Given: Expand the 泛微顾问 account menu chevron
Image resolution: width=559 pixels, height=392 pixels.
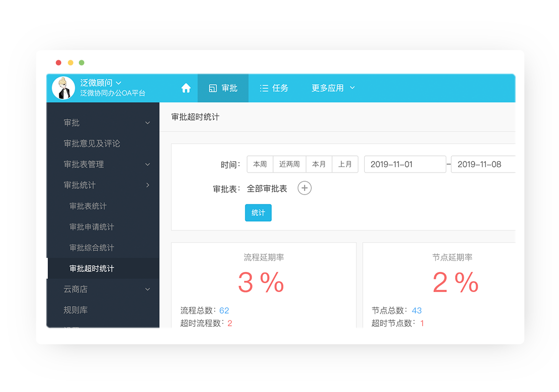Looking at the screenshot, I should (119, 83).
